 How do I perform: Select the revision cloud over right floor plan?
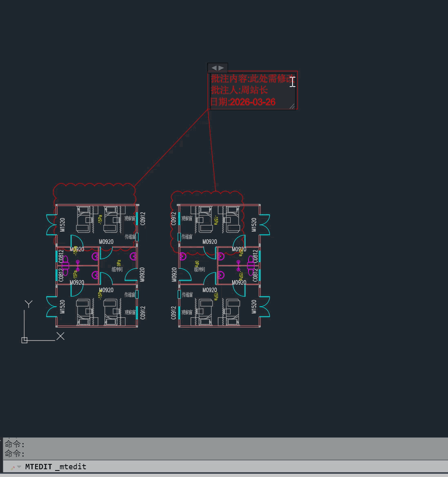click(x=208, y=192)
